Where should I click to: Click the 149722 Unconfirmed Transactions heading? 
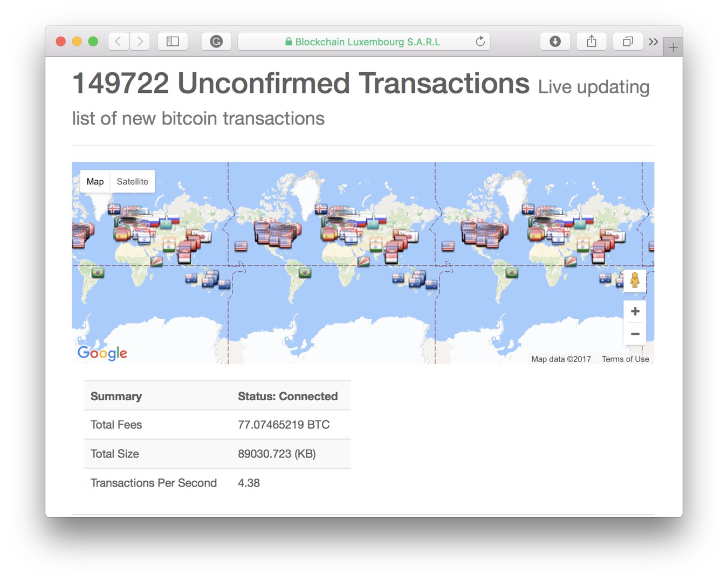(301, 84)
